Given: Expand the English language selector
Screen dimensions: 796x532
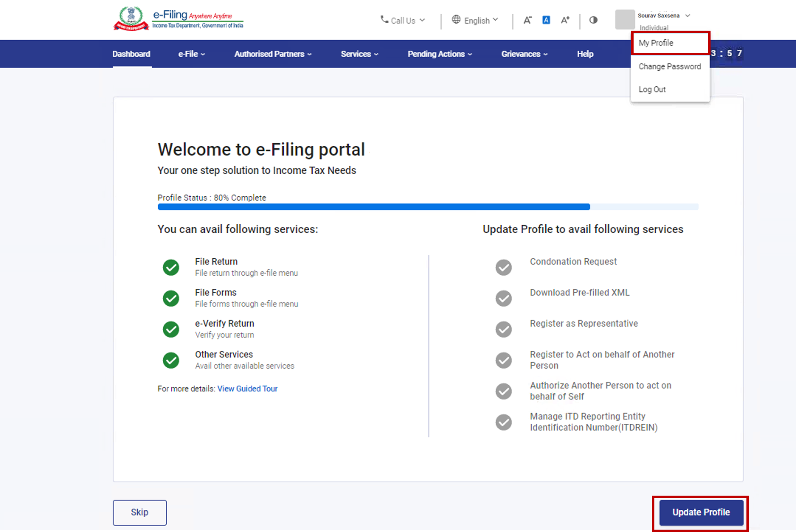Looking at the screenshot, I should (475, 20).
